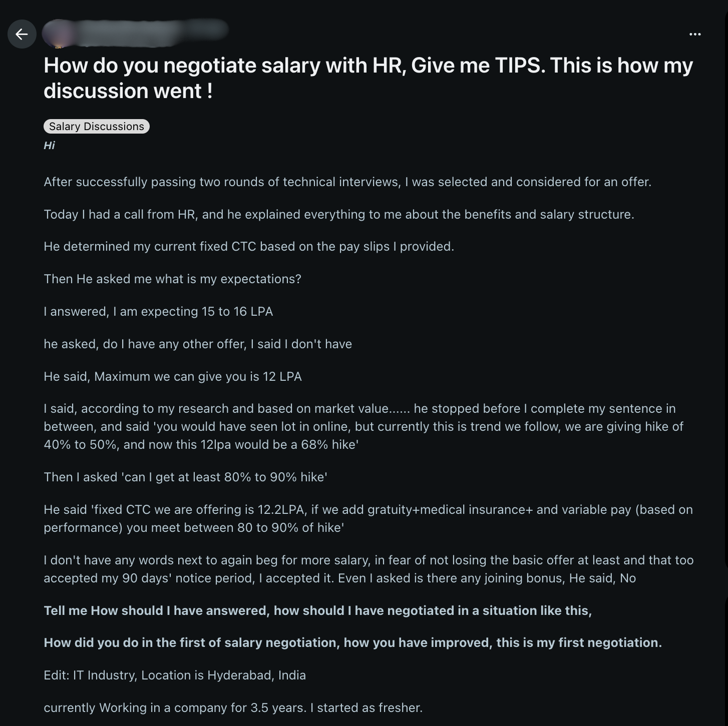Tap the circular back navigation control
728x726 pixels.
click(x=22, y=34)
